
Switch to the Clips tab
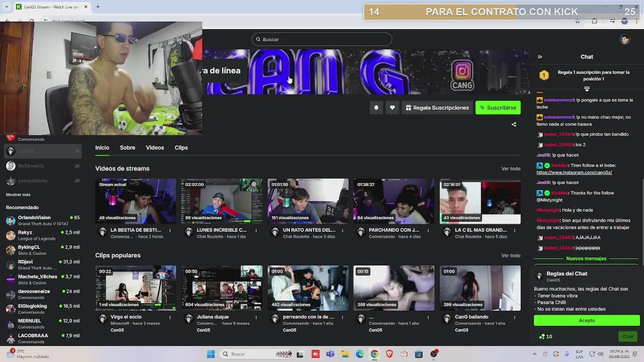coord(181,148)
